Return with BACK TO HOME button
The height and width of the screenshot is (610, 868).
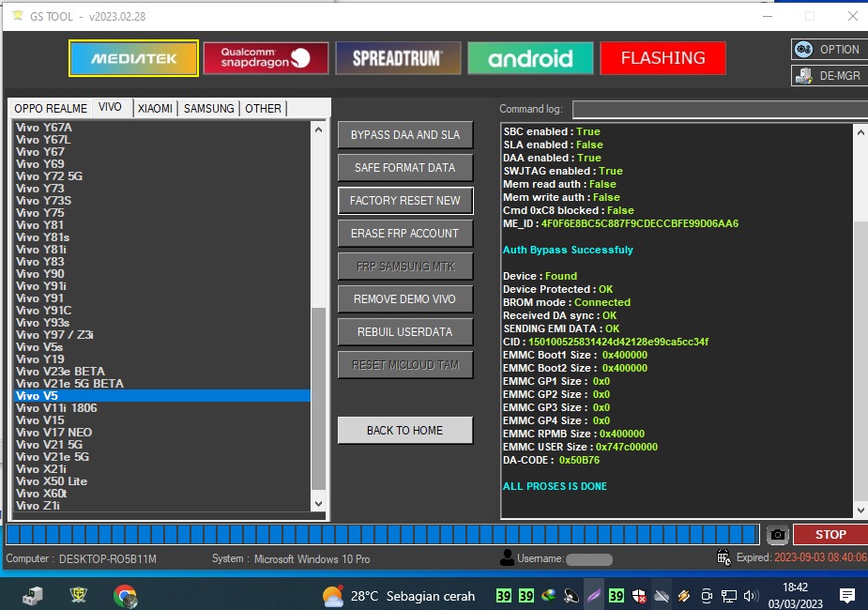405,430
